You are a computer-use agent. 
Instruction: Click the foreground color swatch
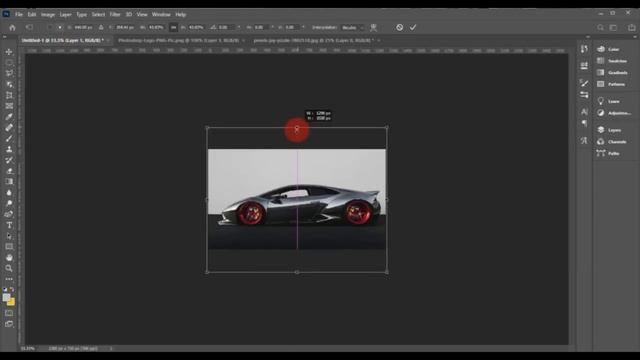6,298
